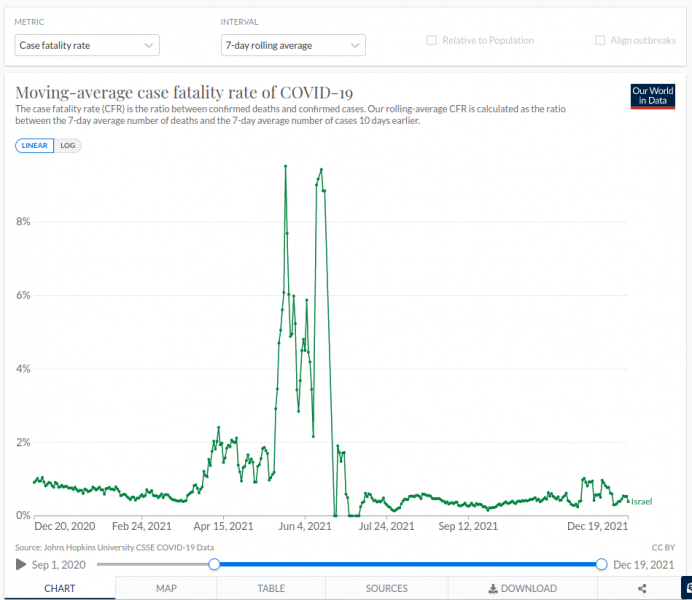This screenshot has width=692, height=600.
Task: Expand the Interval 7-day rolling average dropdown
Action: tap(292, 45)
